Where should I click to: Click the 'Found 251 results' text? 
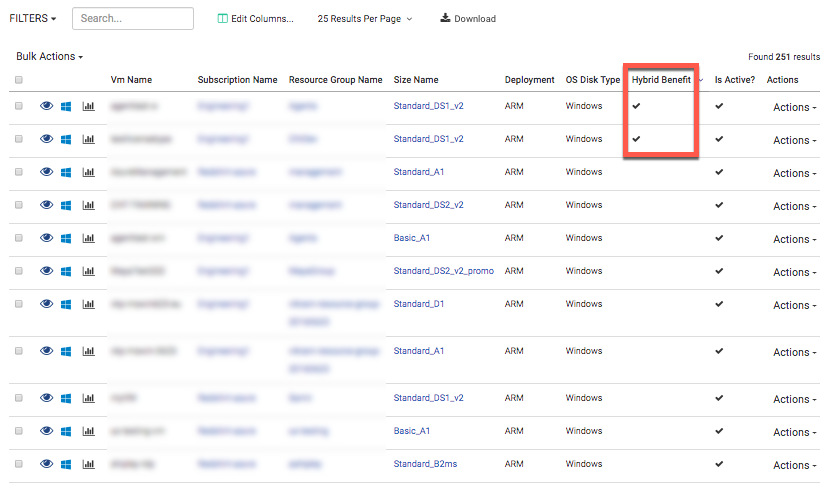(784, 57)
